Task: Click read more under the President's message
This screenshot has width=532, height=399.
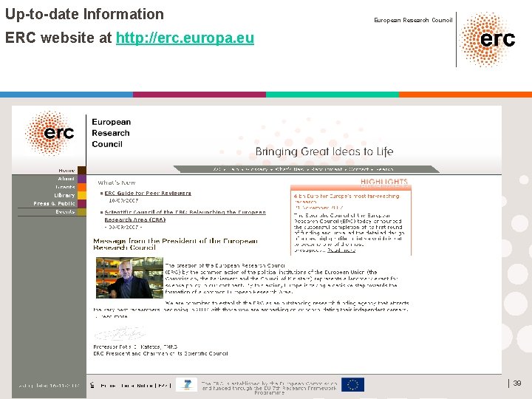Action: coord(115,316)
